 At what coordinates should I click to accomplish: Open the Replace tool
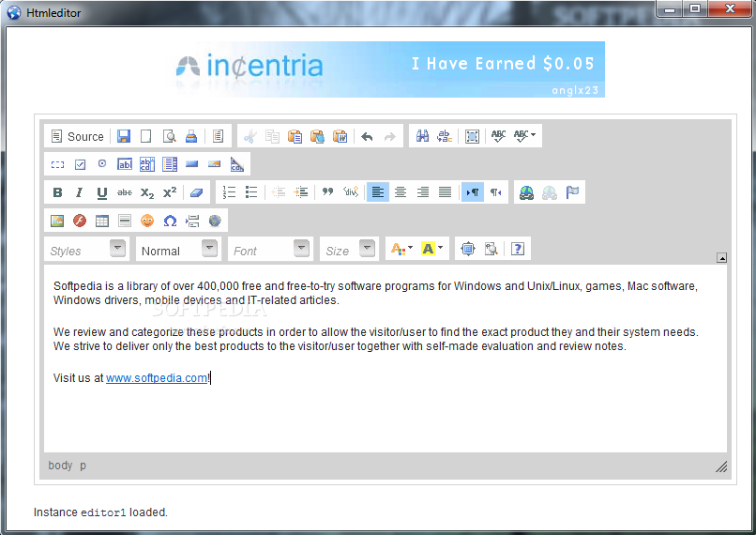(445, 136)
